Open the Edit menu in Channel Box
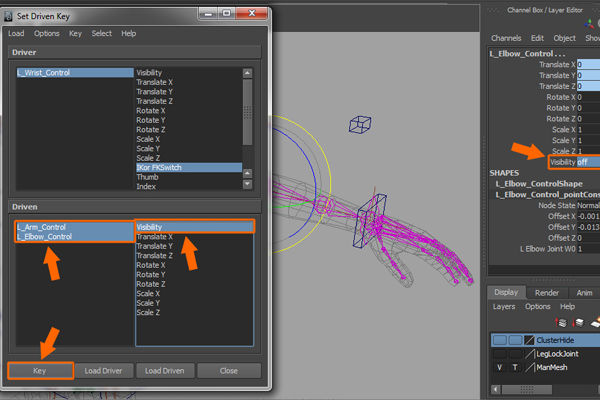 [x=537, y=38]
